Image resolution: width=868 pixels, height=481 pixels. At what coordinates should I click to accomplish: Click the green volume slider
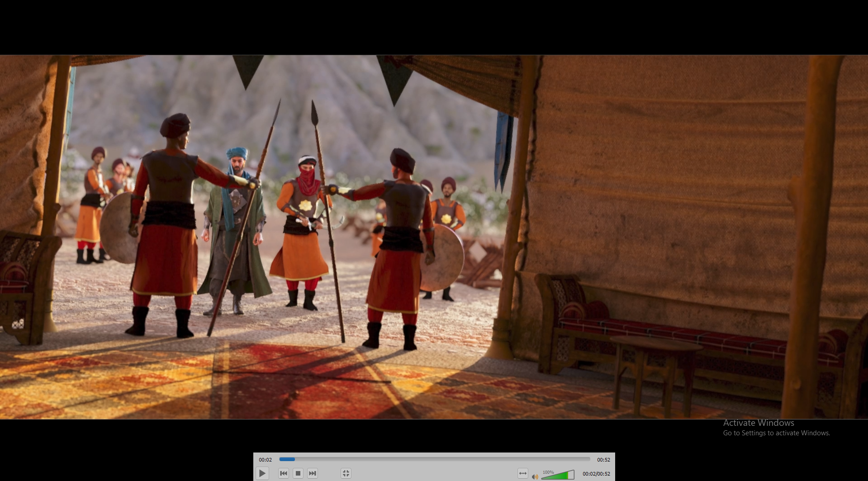[x=559, y=475]
